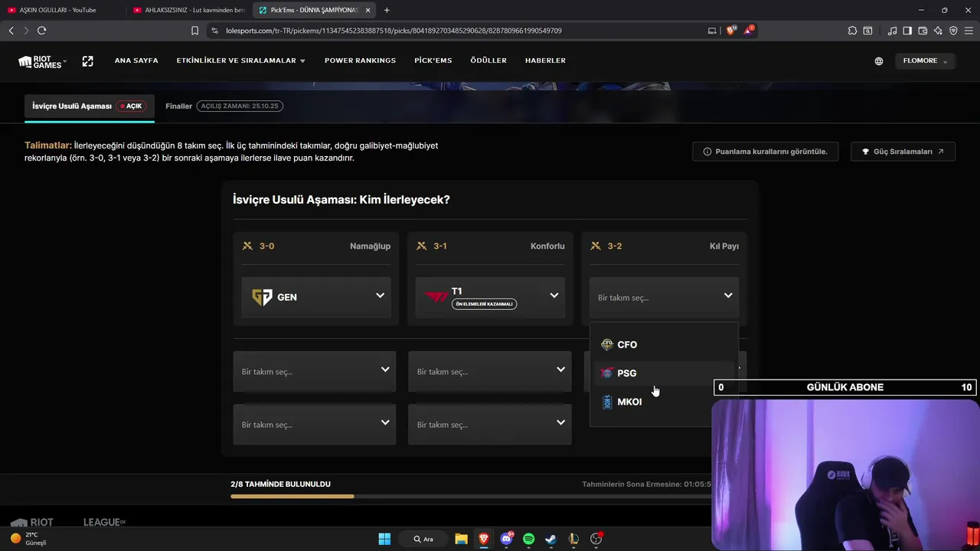980x551 pixels.
Task: Open the Brave Wallet icon
Action: 923,31
